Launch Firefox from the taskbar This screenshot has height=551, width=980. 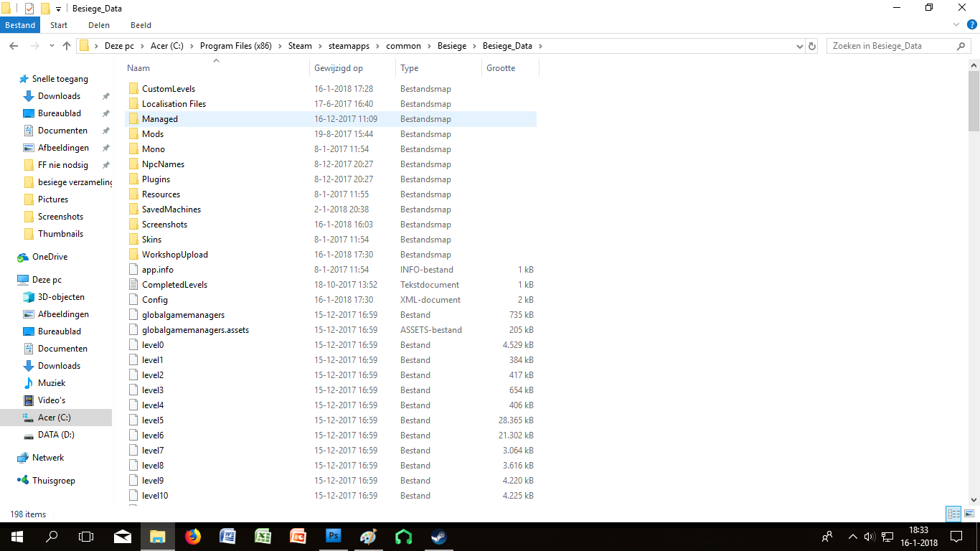193,537
